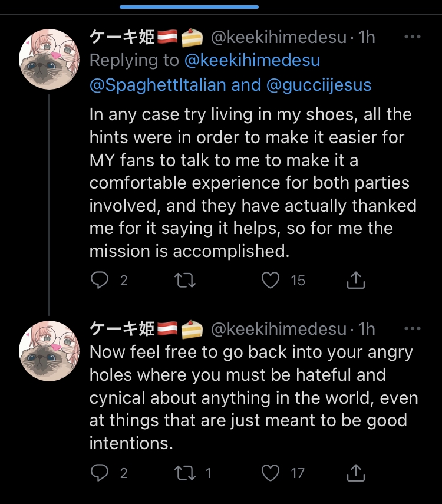Image resolution: width=442 pixels, height=504 pixels.
Task: View second tweet's author avatar
Action: (x=49, y=351)
